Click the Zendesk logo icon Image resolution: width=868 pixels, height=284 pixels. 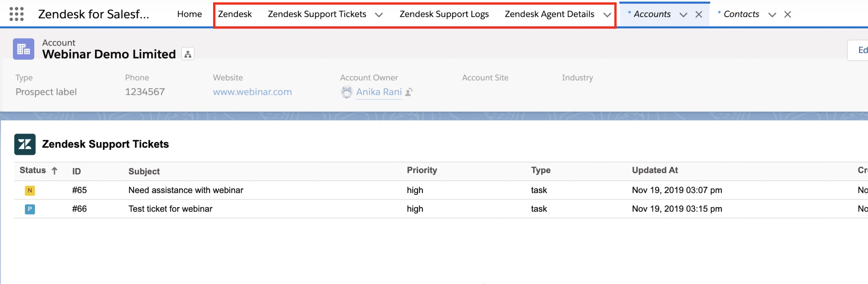click(25, 144)
